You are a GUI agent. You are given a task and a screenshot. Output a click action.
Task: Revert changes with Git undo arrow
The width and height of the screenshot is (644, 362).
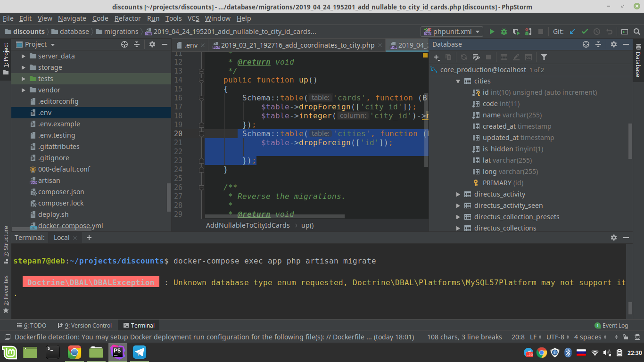point(609,32)
